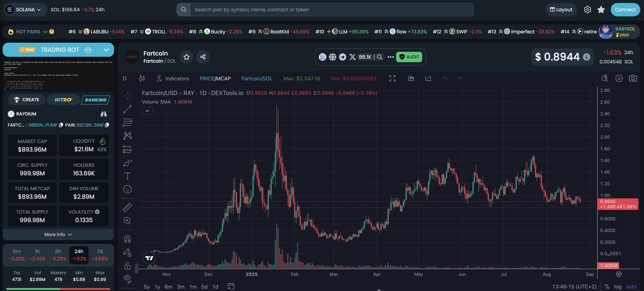Screen dimensions: 644x291
Task: Open the forecasting and measurement tools
Action: tap(128, 149)
